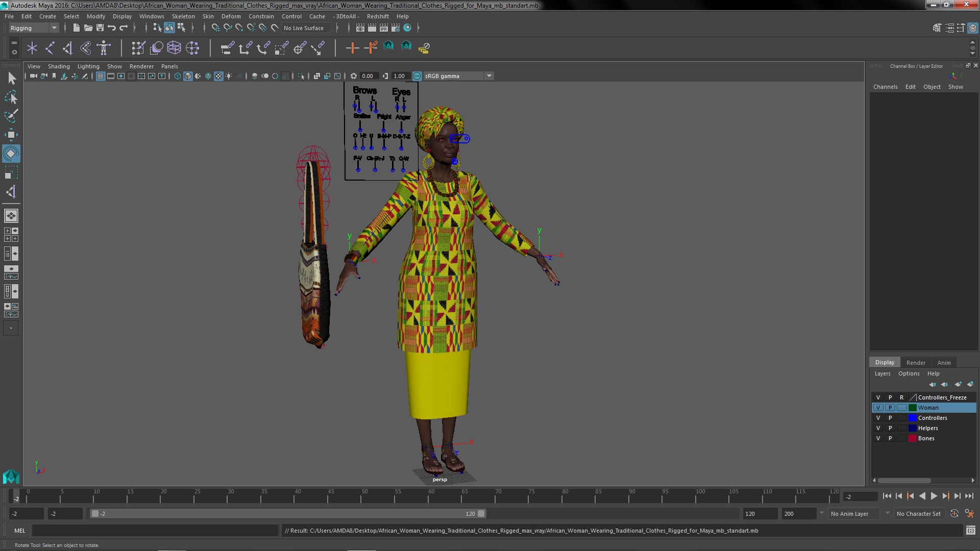The width and height of the screenshot is (980, 551).
Task: Undo last action with undo arrow
Action: pyautogui.click(x=112, y=28)
